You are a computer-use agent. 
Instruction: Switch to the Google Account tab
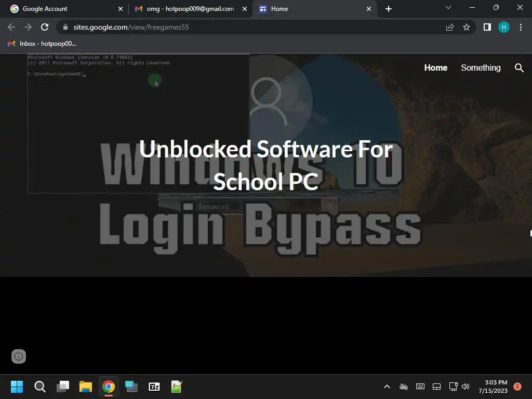pos(64,9)
